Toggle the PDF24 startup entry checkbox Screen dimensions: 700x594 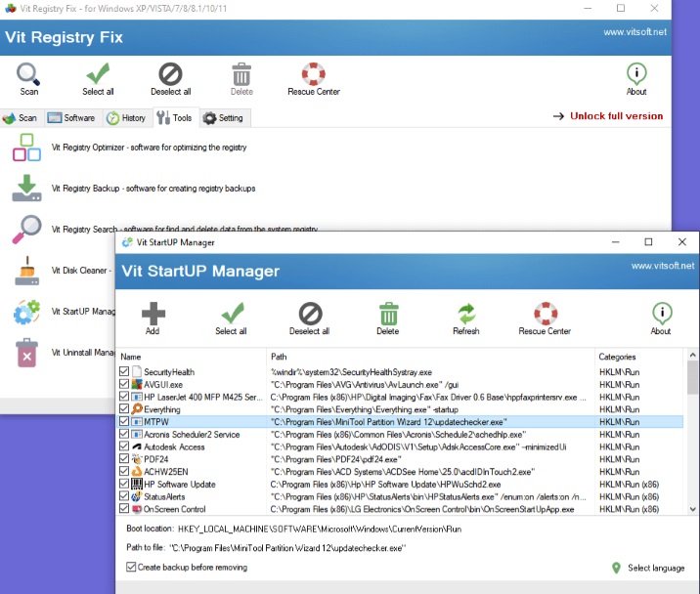pyautogui.click(x=123, y=459)
